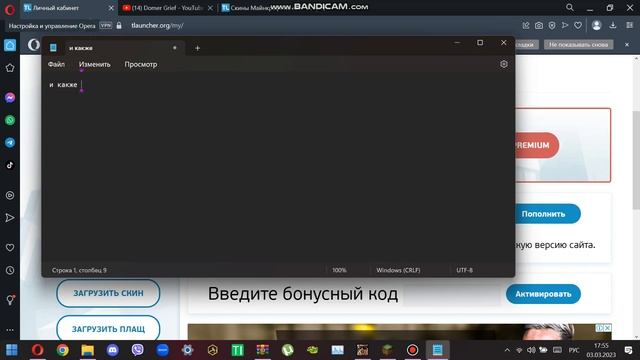Open Windows Start menu
Image resolution: width=640 pixels, height=360 pixels.
[x=11, y=350]
